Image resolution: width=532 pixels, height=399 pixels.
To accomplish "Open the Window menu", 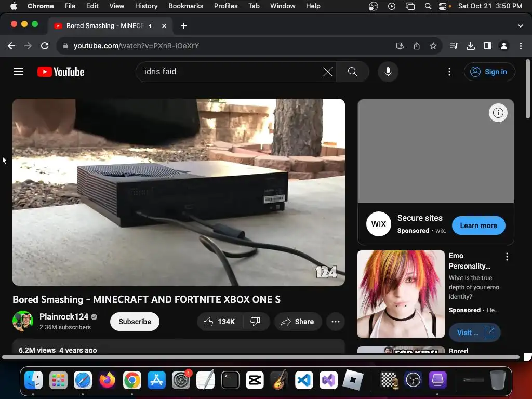I will tap(283, 6).
